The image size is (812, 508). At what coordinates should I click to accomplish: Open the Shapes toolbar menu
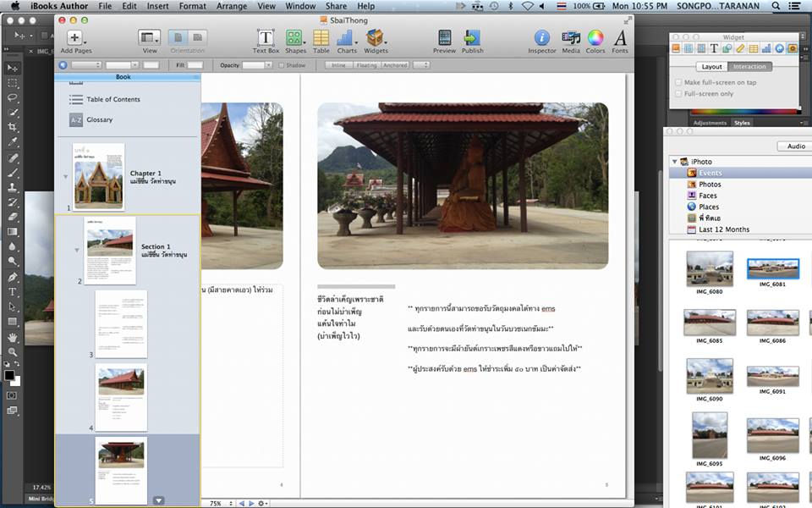tap(294, 37)
